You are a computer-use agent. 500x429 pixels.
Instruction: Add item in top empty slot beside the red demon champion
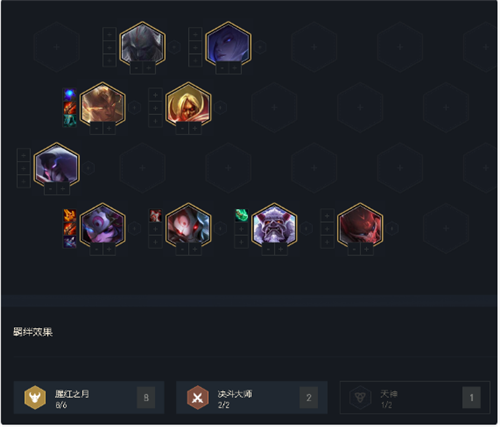(327, 216)
